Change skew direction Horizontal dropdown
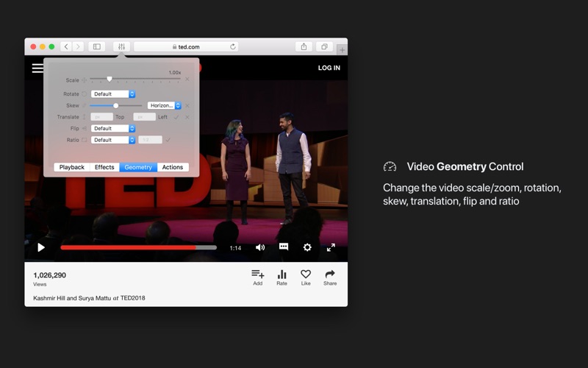Image resolution: width=588 pixels, height=368 pixels. click(x=164, y=105)
